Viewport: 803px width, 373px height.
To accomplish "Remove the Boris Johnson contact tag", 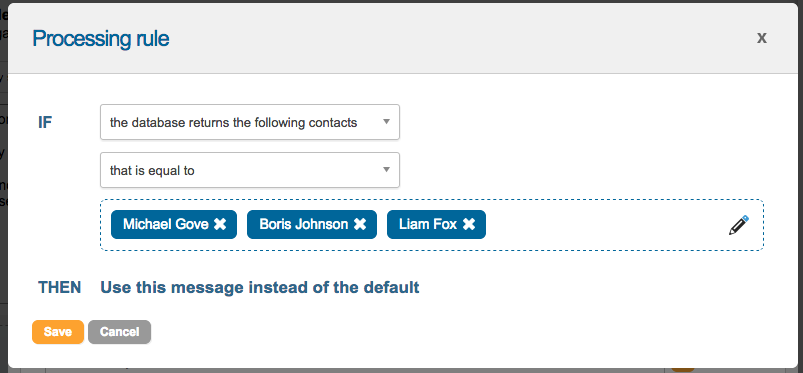I will pos(360,224).
